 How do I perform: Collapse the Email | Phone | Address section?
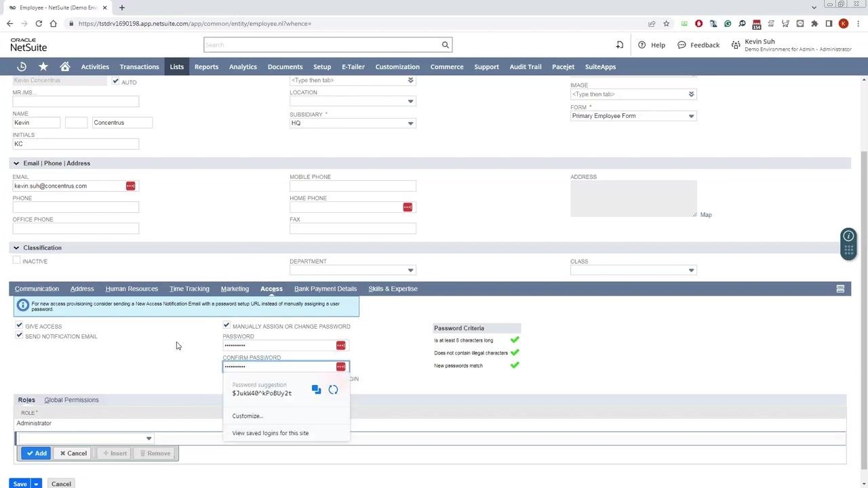(16, 163)
